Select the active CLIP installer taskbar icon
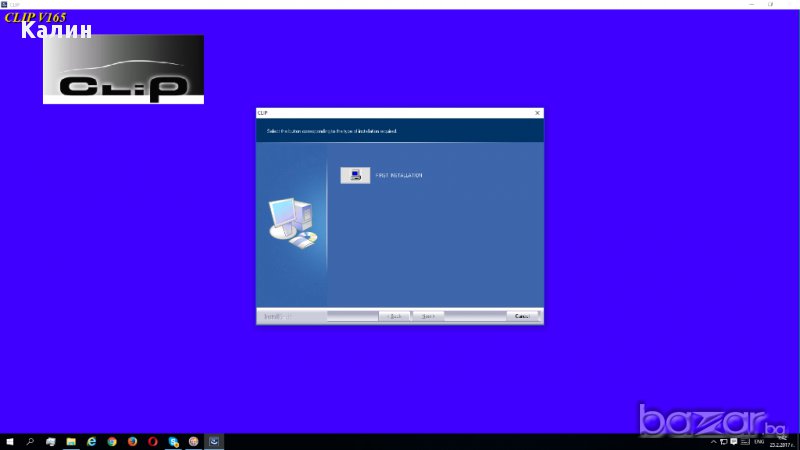 click(214, 441)
